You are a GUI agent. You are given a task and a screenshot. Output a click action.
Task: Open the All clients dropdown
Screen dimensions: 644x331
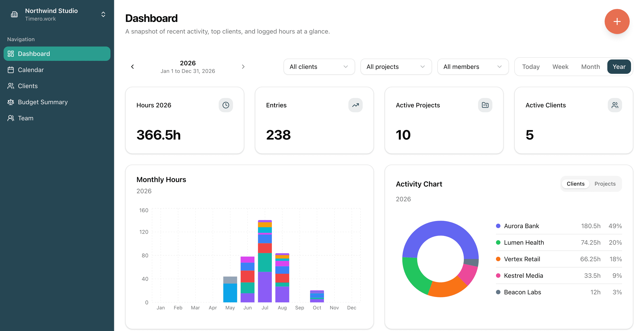click(x=319, y=67)
